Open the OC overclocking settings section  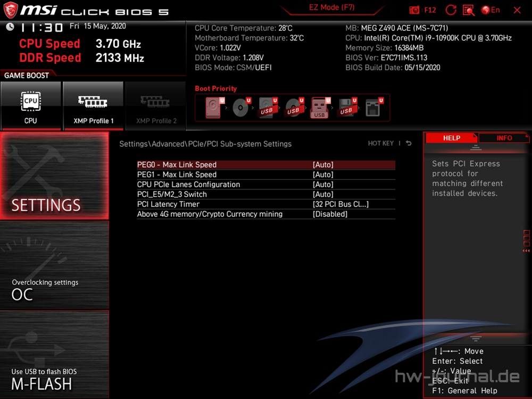pos(54,265)
